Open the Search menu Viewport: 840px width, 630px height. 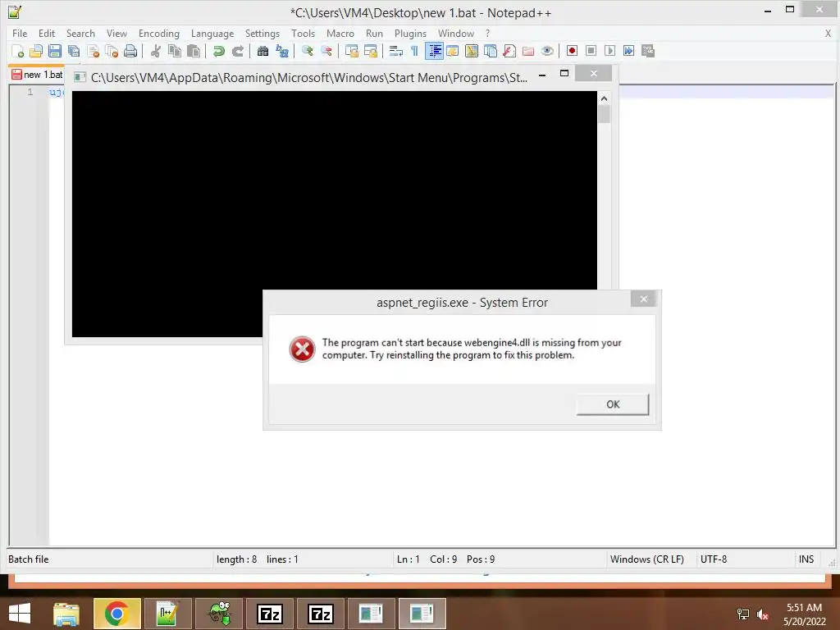pyautogui.click(x=80, y=33)
